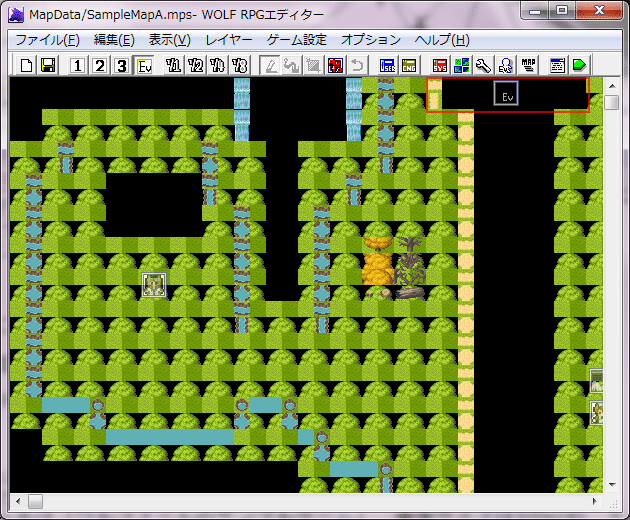The width and height of the screenshot is (630, 520).
Task: Set map zoom to 1/2
Action: (196, 65)
